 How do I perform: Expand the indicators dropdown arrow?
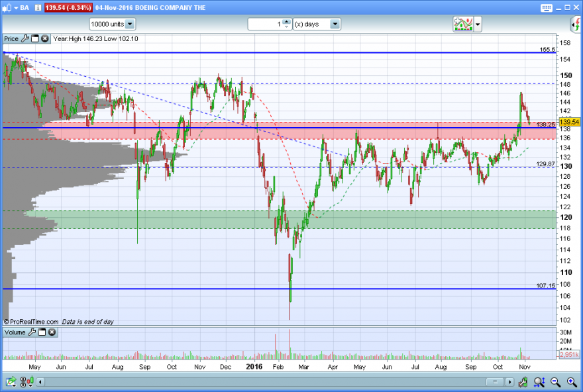click(x=478, y=24)
